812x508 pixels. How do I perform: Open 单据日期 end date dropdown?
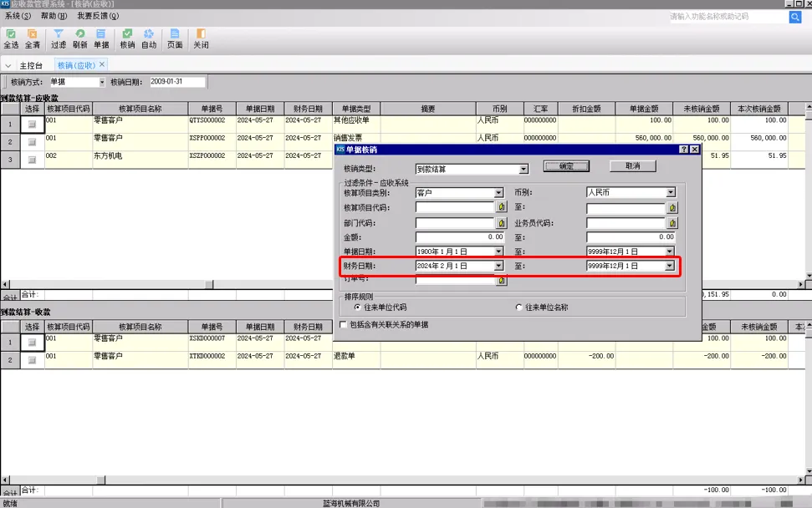pos(670,251)
